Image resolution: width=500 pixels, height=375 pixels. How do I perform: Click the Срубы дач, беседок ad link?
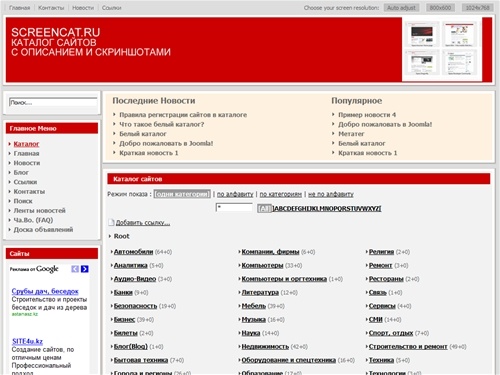(45, 291)
